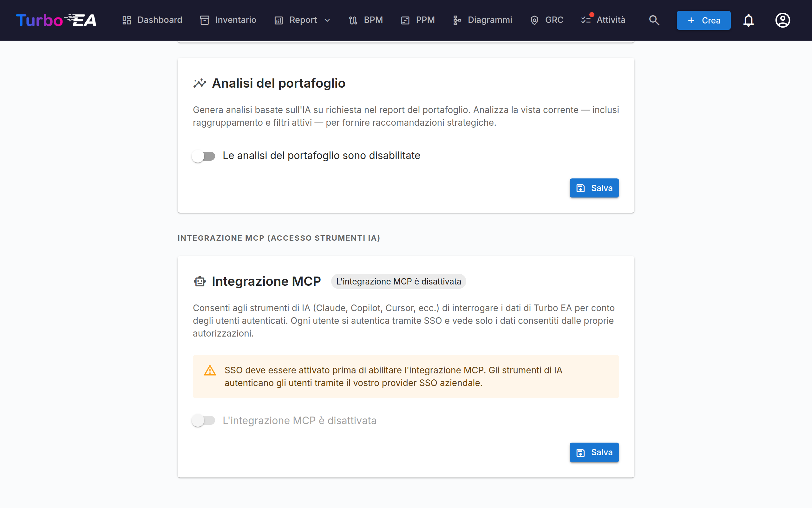The image size is (812, 508).
Task: Click the SSO warning triangle icon
Action: (x=210, y=370)
